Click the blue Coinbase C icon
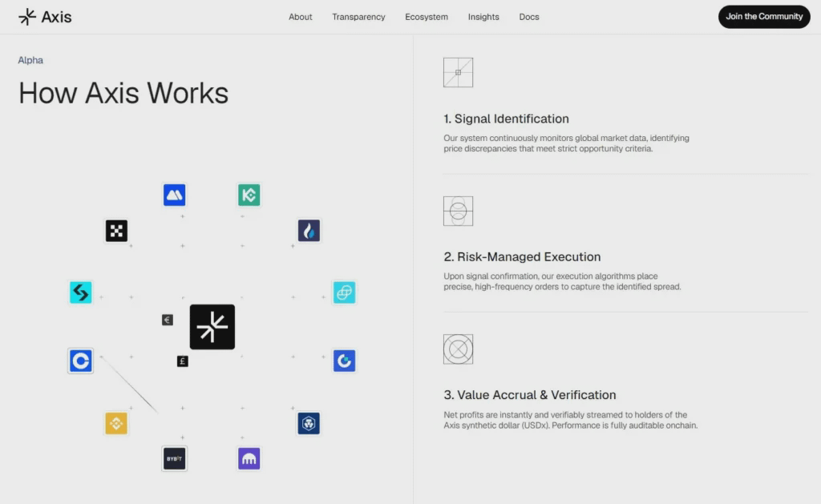Image resolution: width=821 pixels, height=504 pixels. pos(81,361)
